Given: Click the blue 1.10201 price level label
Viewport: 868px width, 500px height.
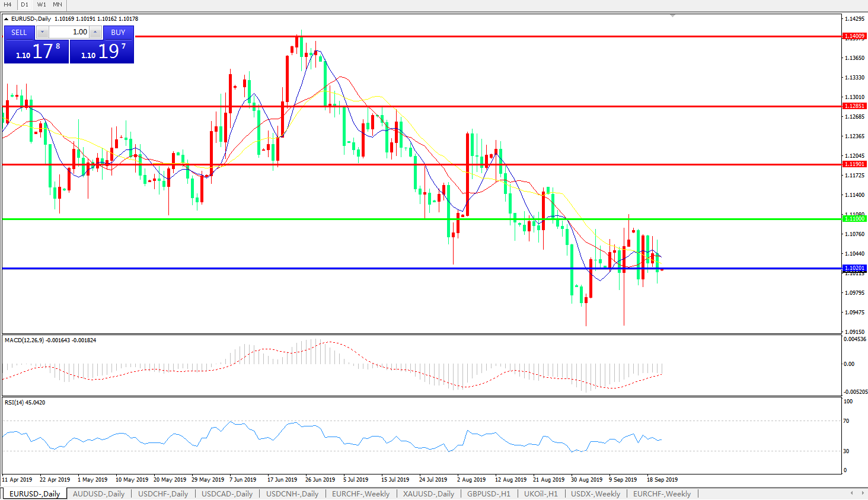Looking at the screenshot, I should [x=854, y=268].
